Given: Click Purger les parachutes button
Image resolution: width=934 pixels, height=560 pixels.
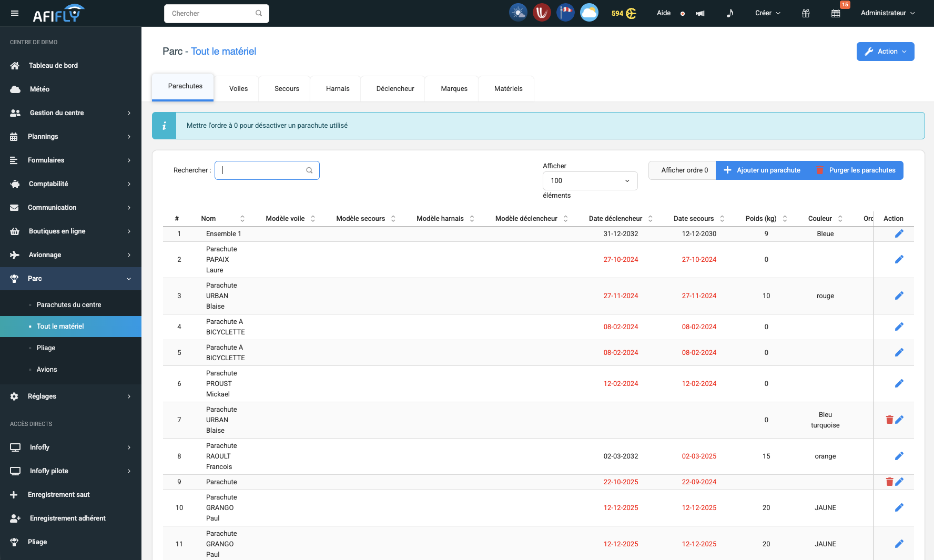Looking at the screenshot, I should click(856, 170).
